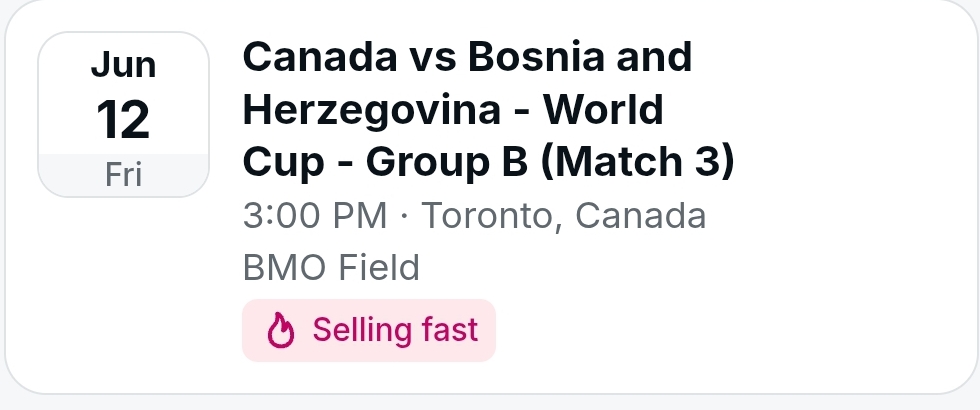
Task: Click the Jun 12 calendar date badge
Action: (123, 114)
